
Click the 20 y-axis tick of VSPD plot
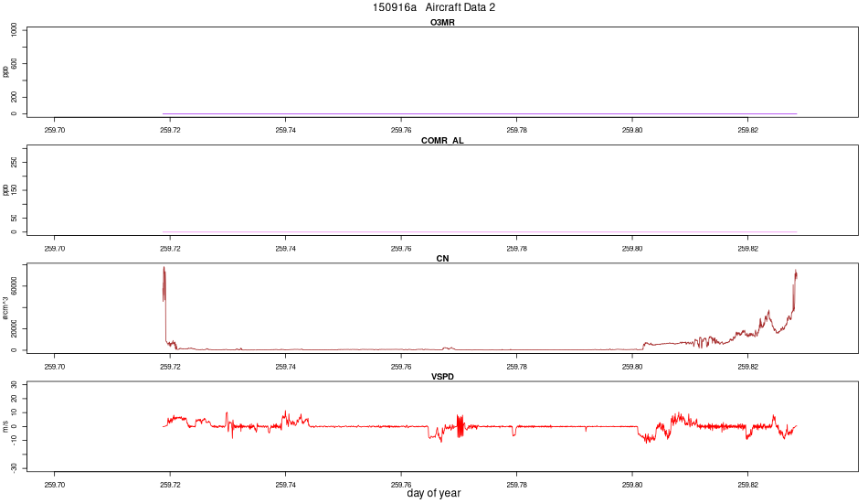point(14,399)
